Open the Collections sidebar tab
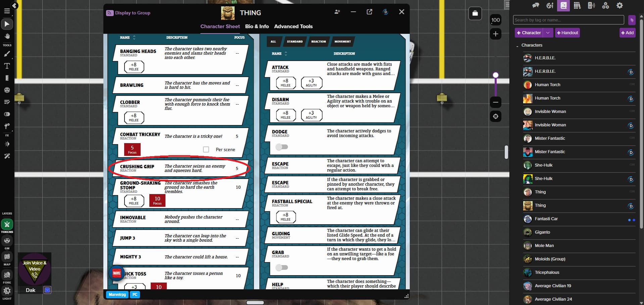The height and width of the screenshot is (305, 644). click(x=605, y=5)
